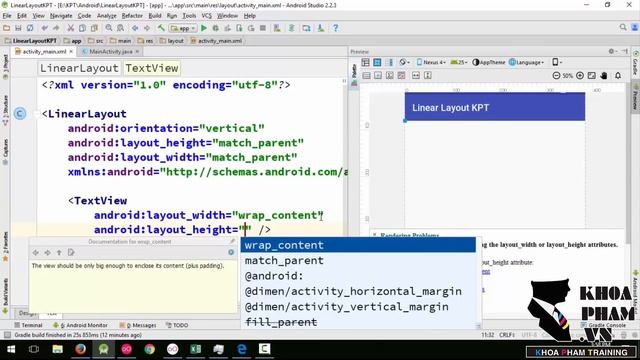Image resolution: width=640 pixels, height=360 pixels.
Task: Click the Debug app bug icon
Action: point(216,28)
